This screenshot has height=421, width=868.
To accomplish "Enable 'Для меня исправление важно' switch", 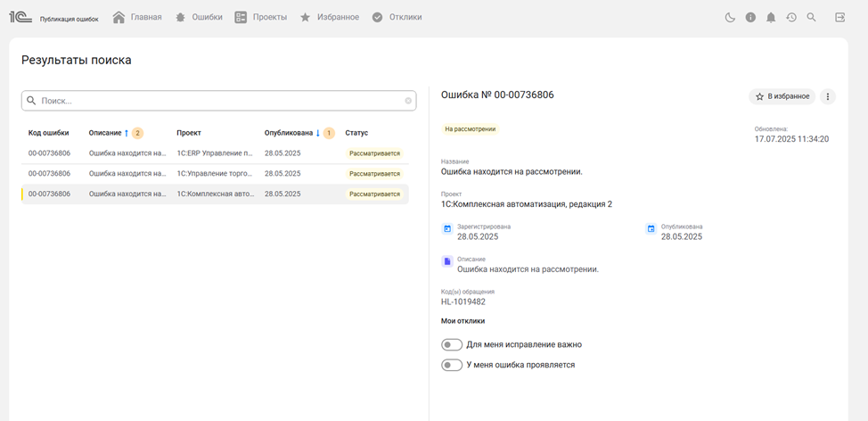I will tap(452, 344).
